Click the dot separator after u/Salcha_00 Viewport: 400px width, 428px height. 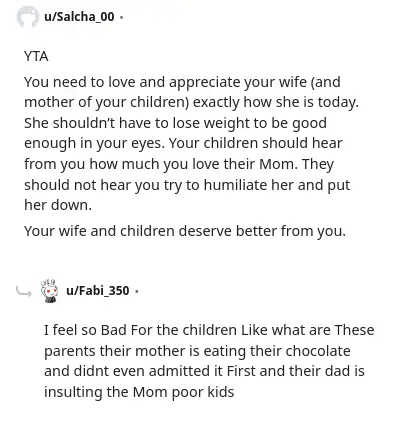tap(121, 17)
